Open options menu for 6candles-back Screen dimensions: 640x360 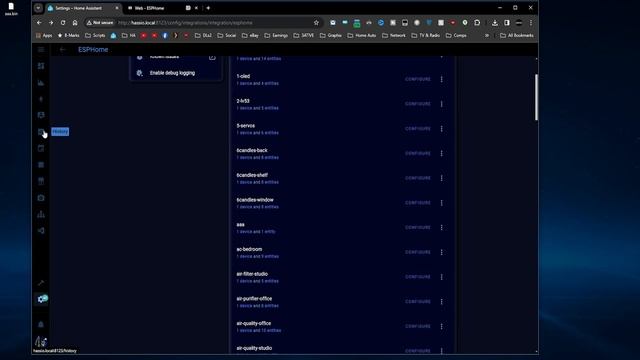[x=442, y=153]
